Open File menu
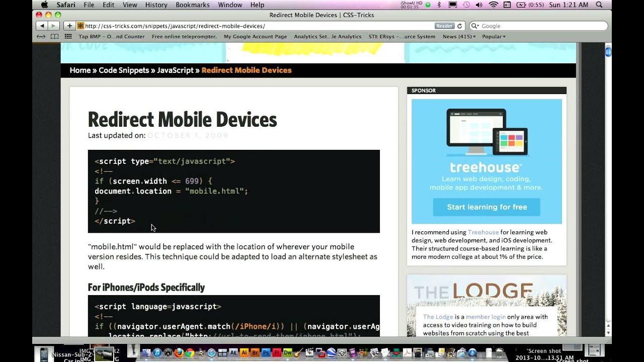 pyautogui.click(x=89, y=5)
